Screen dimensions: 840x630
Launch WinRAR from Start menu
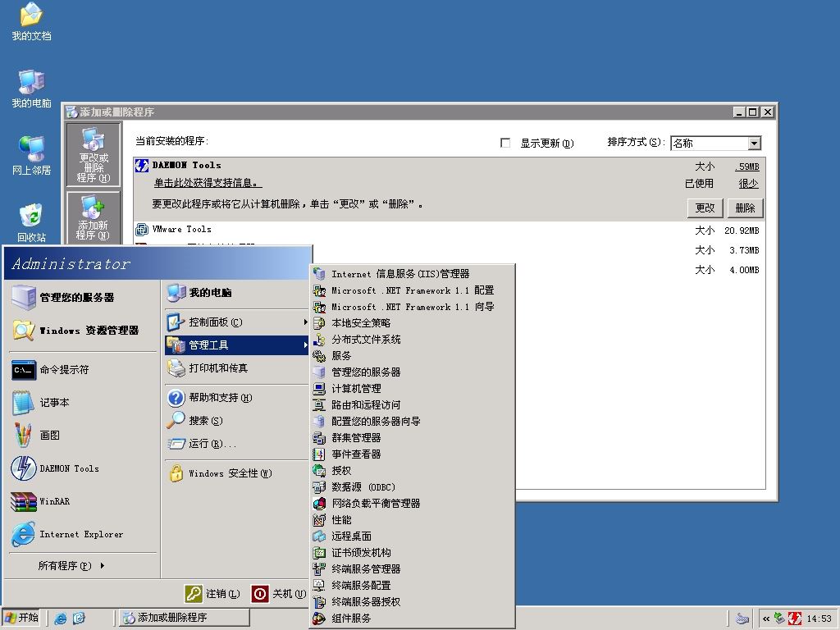83,501
